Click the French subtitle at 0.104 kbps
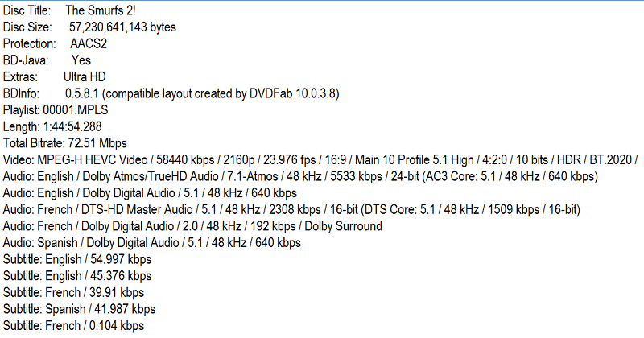This screenshot has height=338, width=644. 73,326
